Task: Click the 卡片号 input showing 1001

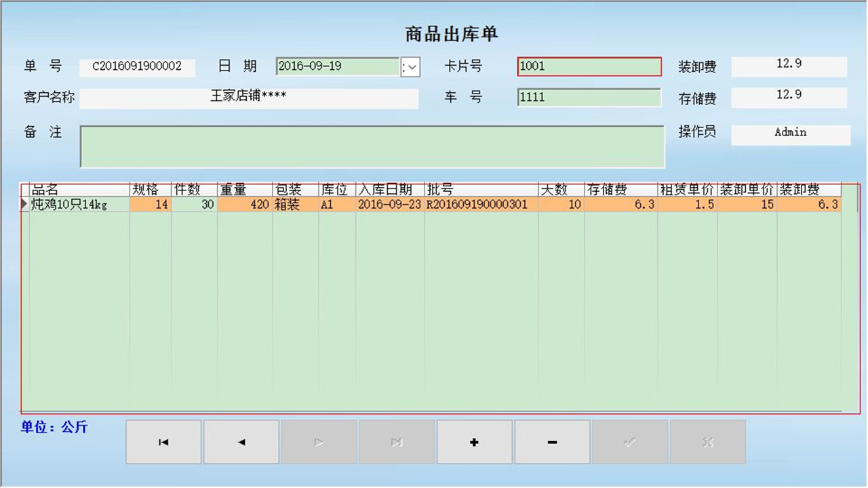Action: (x=589, y=66)
